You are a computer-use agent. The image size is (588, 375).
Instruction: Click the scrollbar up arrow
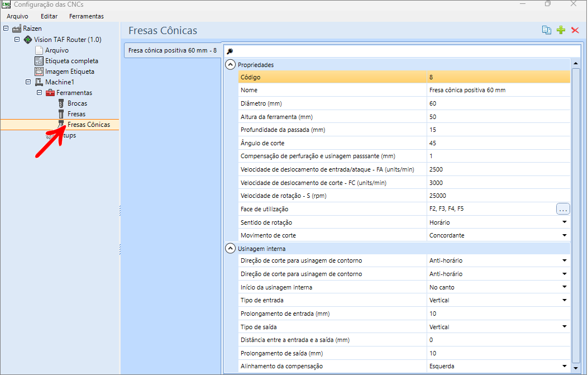pyautogui.click(x=576, y=63)
